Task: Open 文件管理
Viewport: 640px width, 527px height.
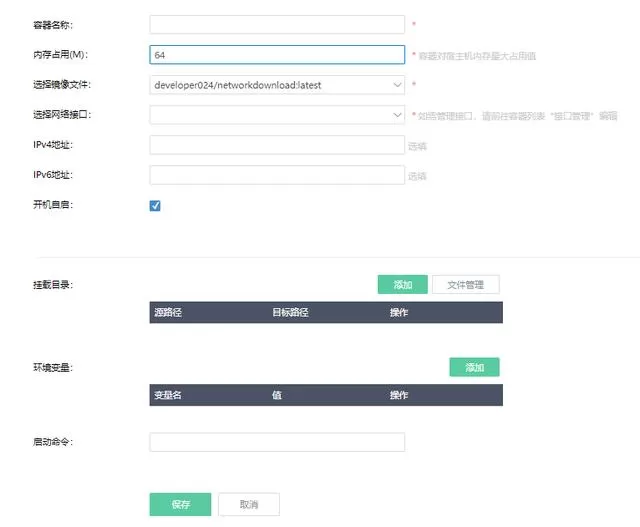Action: (466, 285)
